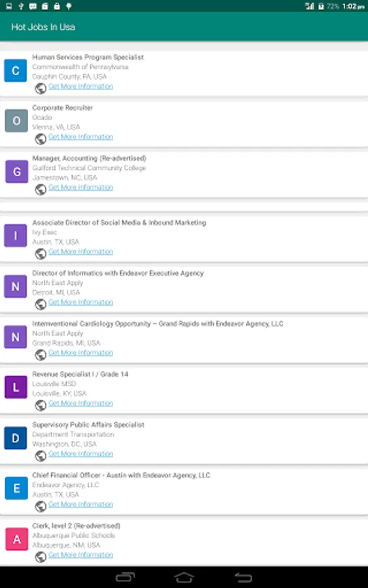Click the Dauphin County, PA, USA location

[x=69, y=76]
